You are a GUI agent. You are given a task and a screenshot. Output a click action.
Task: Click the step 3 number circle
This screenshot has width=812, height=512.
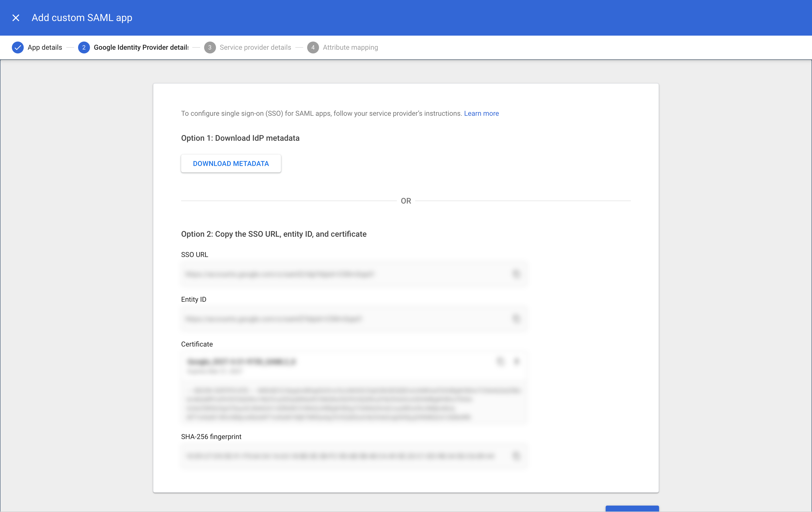click(x=210, y=47)
